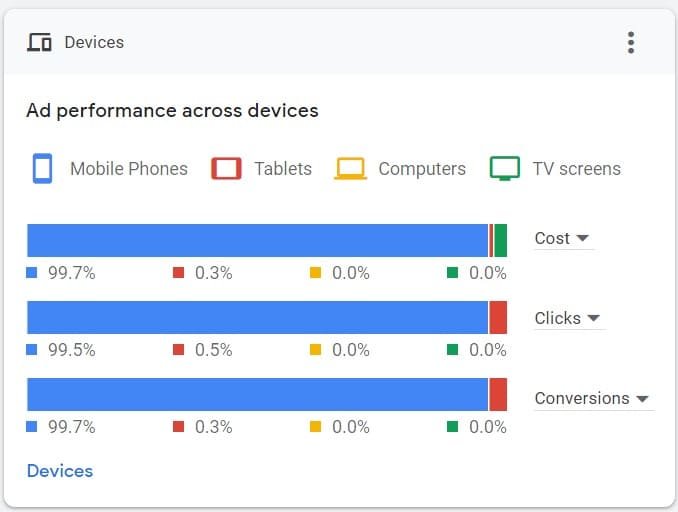Click the Computers laptop legend icon
Image resolution: width=678 pixels, height=512 pixels.
click(351, 168)
